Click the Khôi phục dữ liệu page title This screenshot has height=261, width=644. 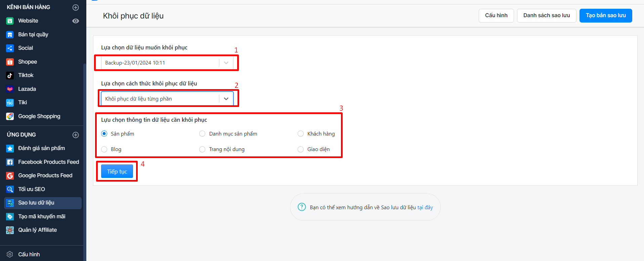(x=133, y=16)
